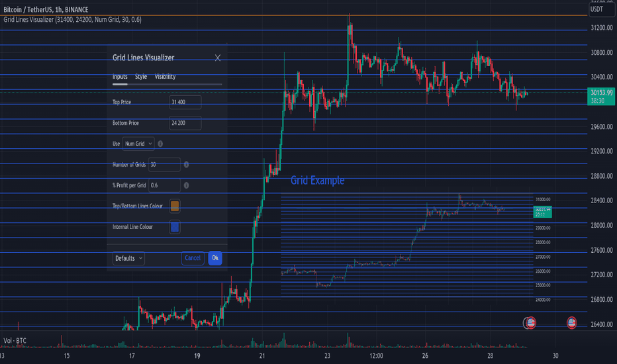This screenshot has height=364, width=617.
Task: Click the 12:00 time axis label
Action: click(x=376, y=356)
